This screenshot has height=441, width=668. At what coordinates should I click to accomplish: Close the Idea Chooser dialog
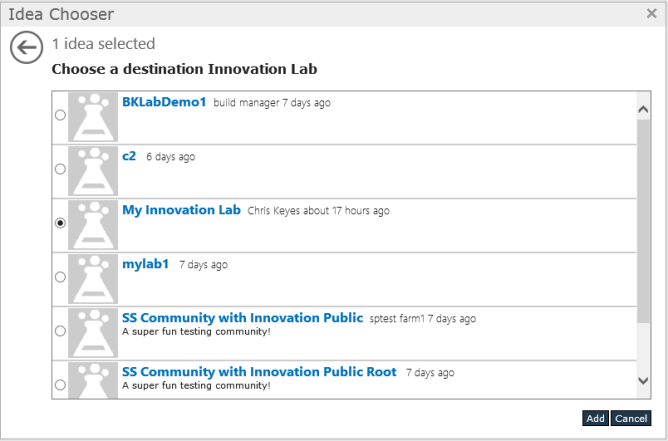pos(651,14)
